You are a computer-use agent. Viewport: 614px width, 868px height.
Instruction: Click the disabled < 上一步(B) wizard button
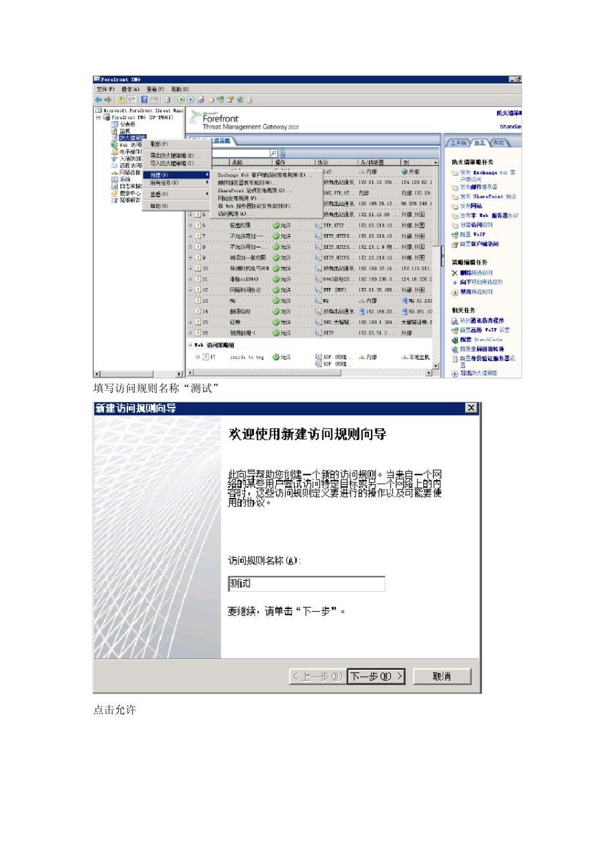[317, 676]
